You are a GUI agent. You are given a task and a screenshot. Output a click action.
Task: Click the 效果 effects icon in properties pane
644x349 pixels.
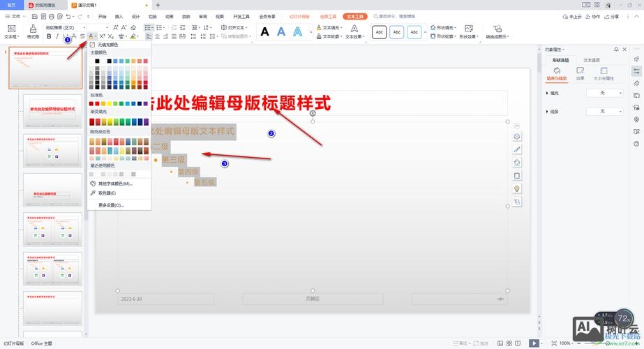[580, 73]
